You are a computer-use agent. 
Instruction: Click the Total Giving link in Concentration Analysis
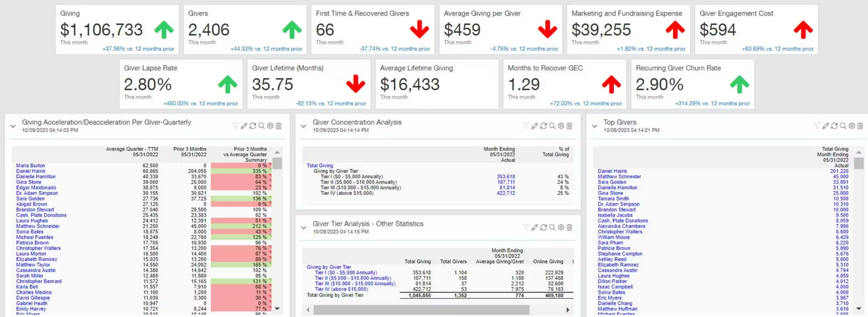click(x=320, y=165)
